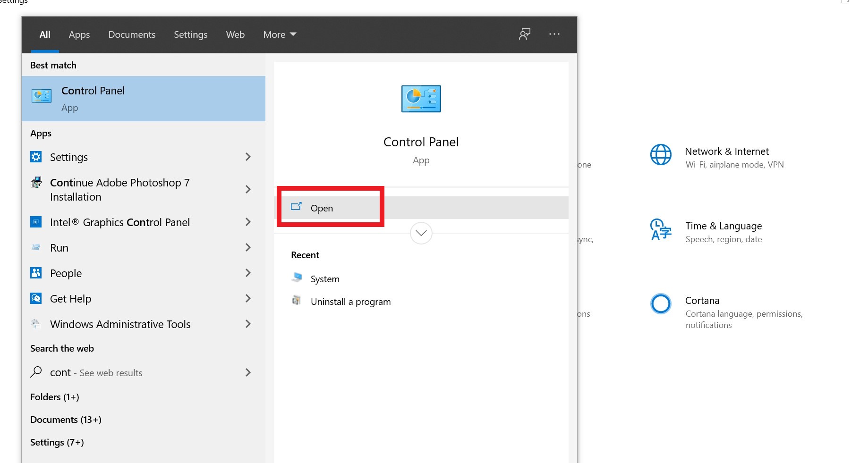Click the Control Panel icon in Best match
This screenshot has height=463, width=868.
pos(42,96)
